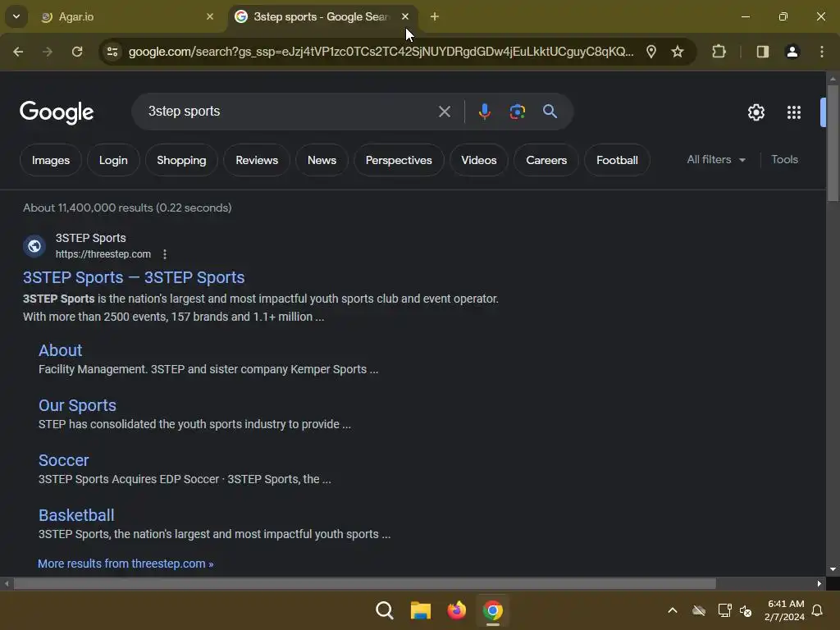The height and width of the screenshot is (630, 840).
Task: Click the scroll down arrow
Action: click(x=833, y=569)
